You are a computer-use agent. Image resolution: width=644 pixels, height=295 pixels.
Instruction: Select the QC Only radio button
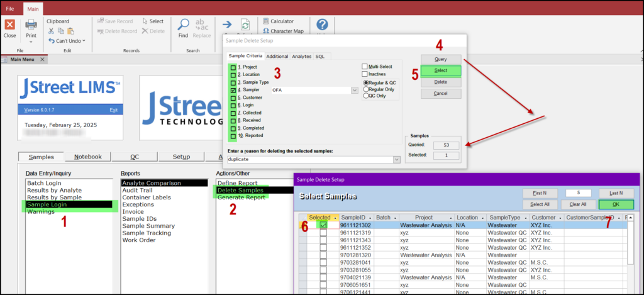click(x=365, y=96)
